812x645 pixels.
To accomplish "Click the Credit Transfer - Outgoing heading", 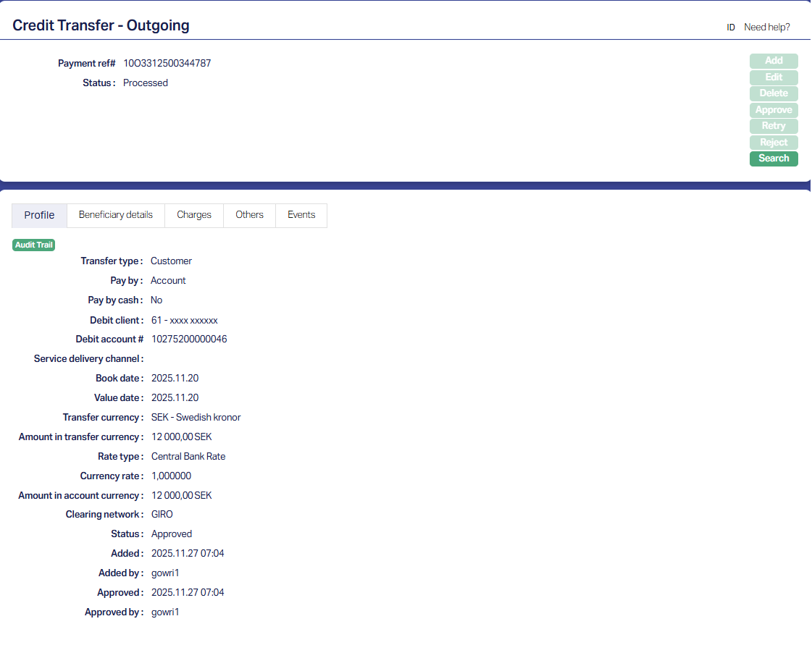I will coord(101,25).
